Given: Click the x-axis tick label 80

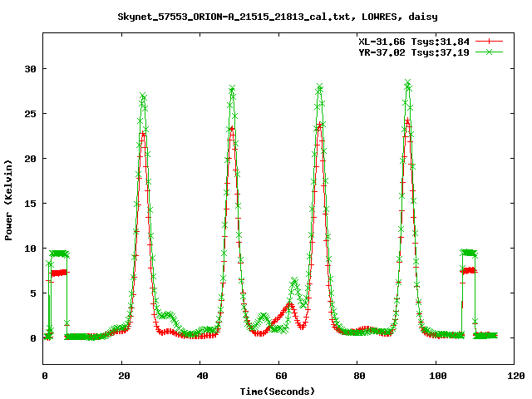Looking at the screenshot, I should [x=360, y=376].
